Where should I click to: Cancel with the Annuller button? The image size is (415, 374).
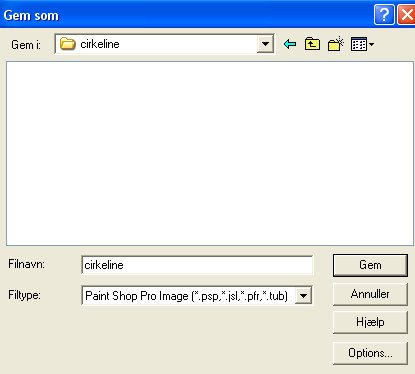370,294
